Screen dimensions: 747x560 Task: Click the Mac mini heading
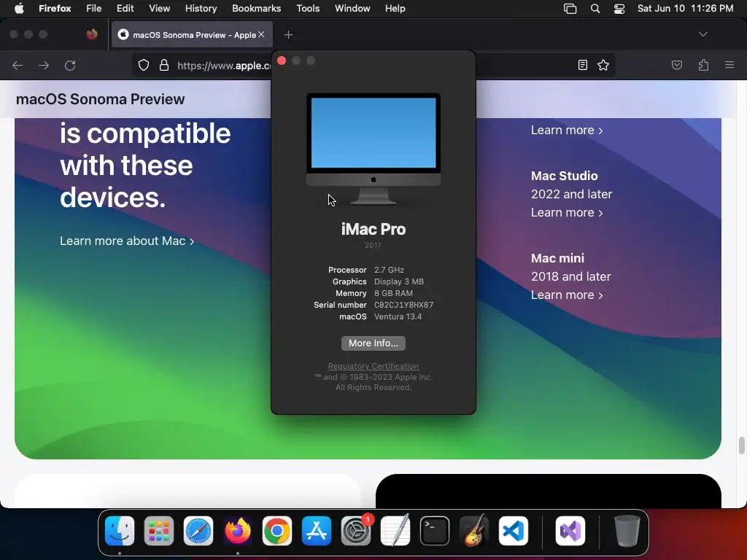(557, 258)
